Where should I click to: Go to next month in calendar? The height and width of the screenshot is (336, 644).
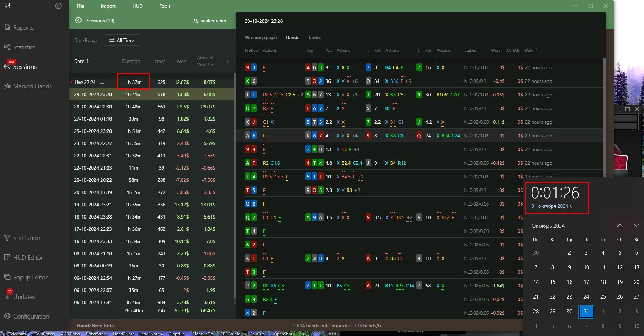[636, 226]
